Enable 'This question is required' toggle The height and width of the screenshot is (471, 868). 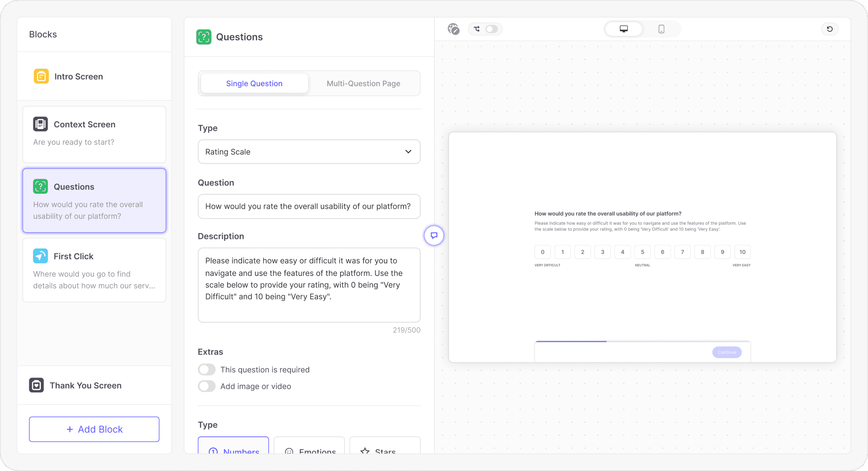207,370
